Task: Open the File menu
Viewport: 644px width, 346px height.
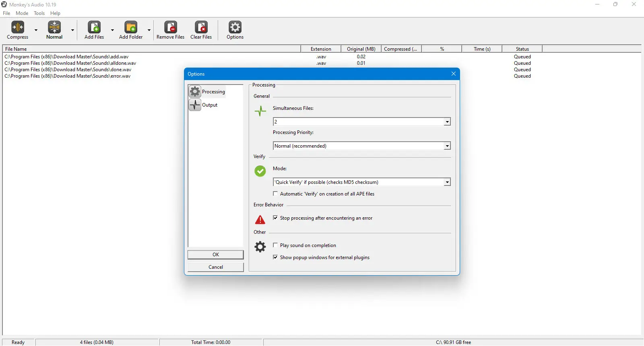Action: click(6, 13)
